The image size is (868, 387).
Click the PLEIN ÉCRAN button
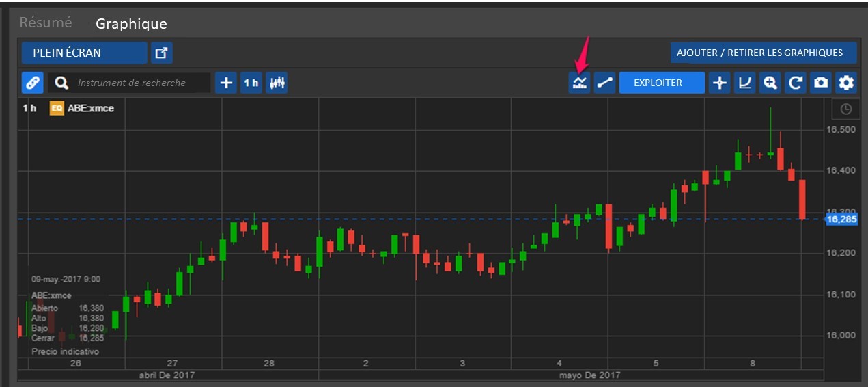pos(84,53)
